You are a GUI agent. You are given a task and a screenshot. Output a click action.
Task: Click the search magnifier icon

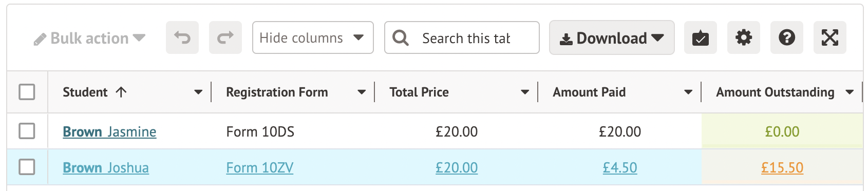click(401, 37)
